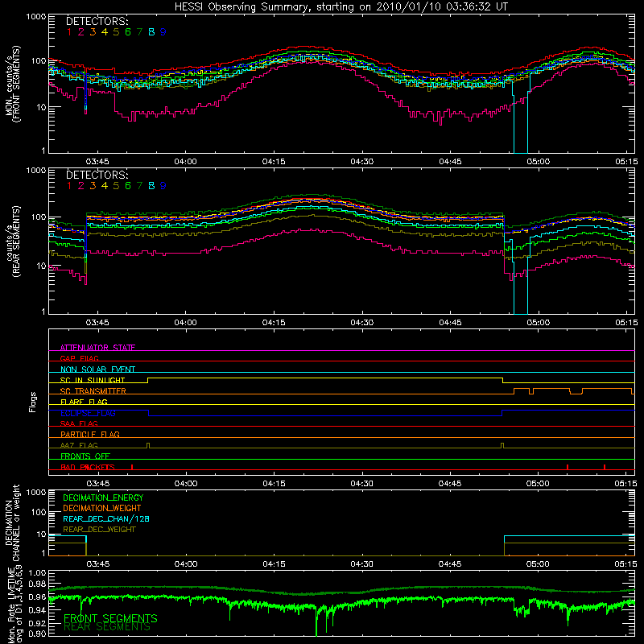
Task: Select the BAD_PACKETS flag label
Action: tap(88, 467)
